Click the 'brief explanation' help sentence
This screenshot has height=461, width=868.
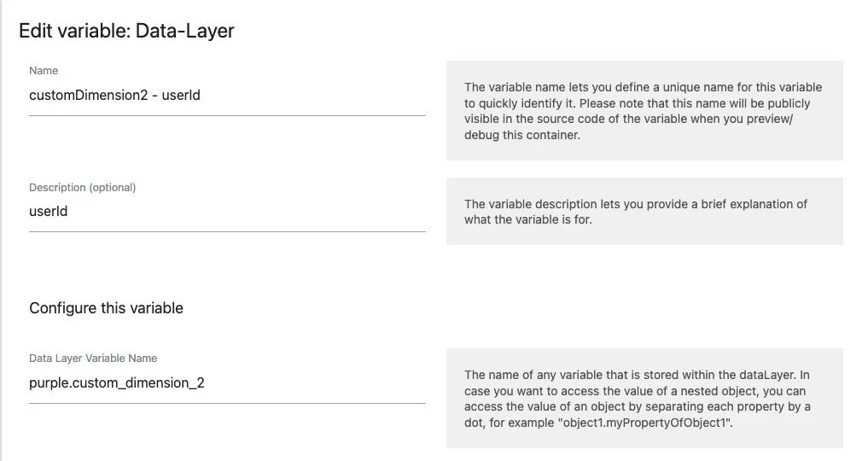pyautogui.click(x=636, y=212)
